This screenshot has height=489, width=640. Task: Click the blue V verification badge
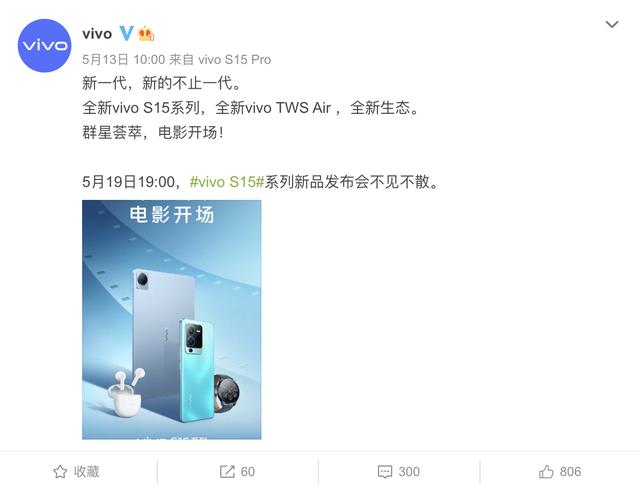[x=127, y=33]
